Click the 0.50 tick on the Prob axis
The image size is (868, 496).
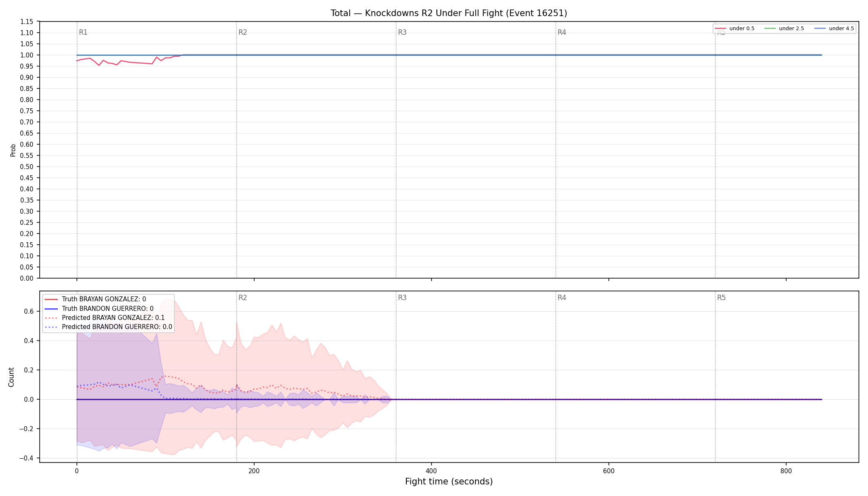coord(27,167)
